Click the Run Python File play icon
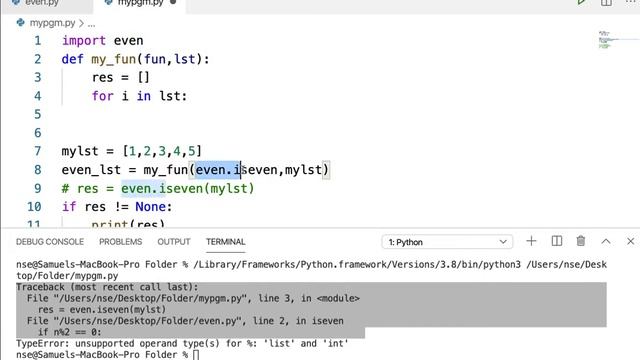 [582, 2]
